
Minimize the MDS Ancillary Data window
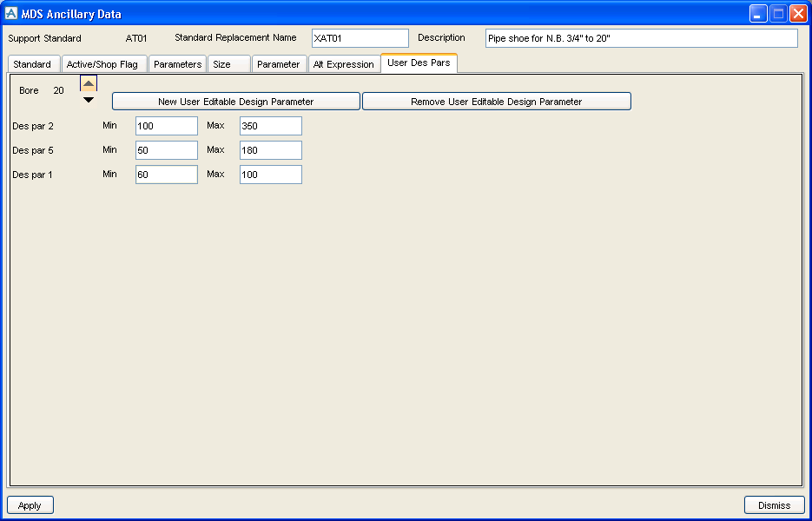758,14
